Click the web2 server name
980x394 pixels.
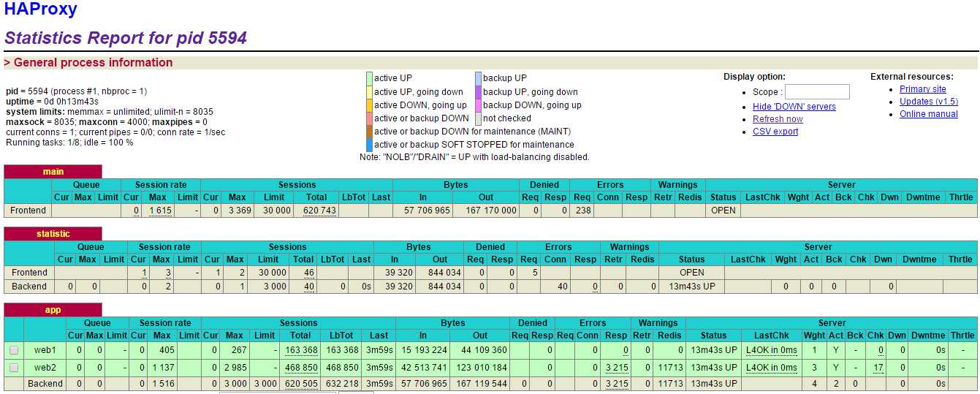45,368
